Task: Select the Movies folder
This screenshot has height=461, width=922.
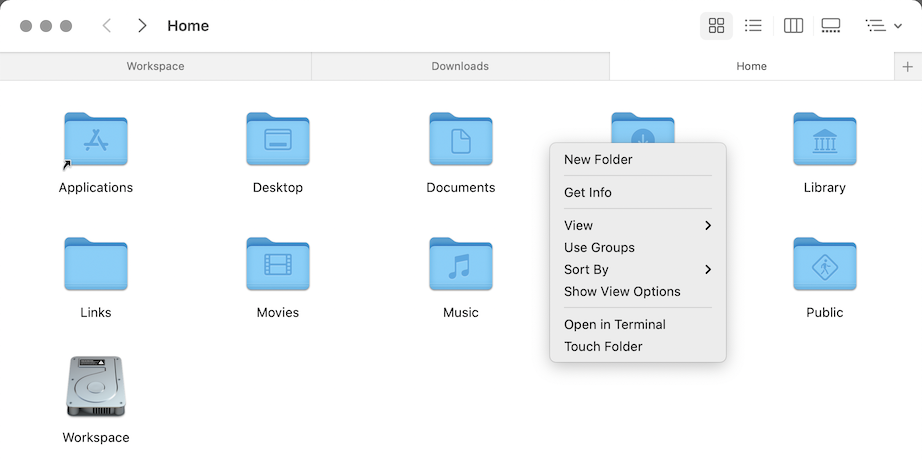Action: pos(278,265)
